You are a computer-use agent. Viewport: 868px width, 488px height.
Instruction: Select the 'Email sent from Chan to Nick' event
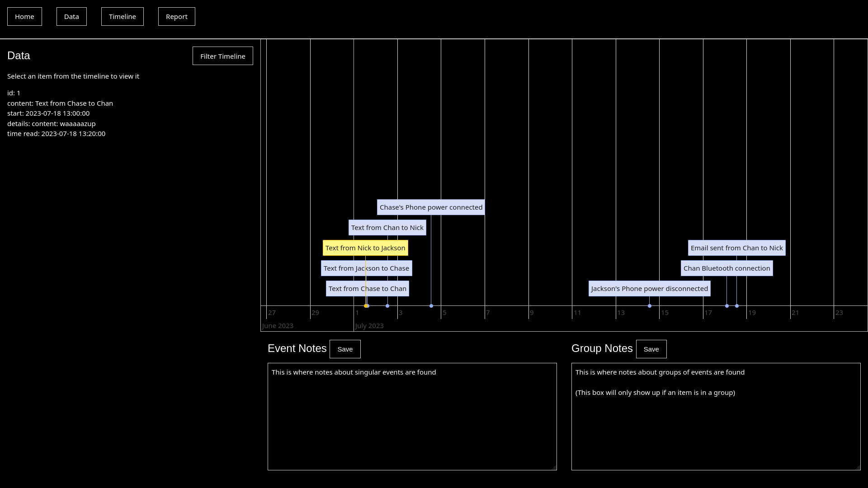tap(737, 248)
